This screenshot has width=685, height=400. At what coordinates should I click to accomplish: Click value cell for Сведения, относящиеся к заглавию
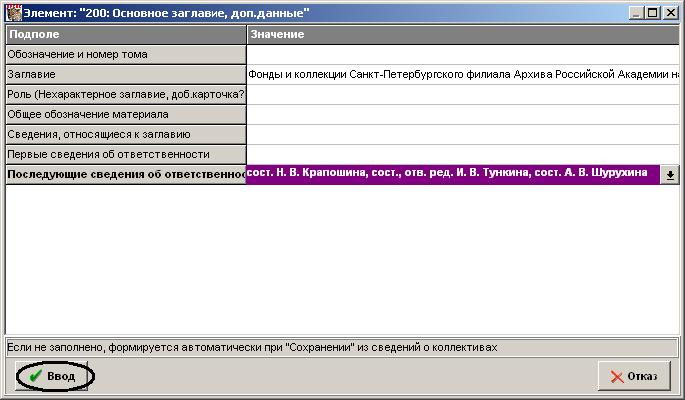click(463, 135)
